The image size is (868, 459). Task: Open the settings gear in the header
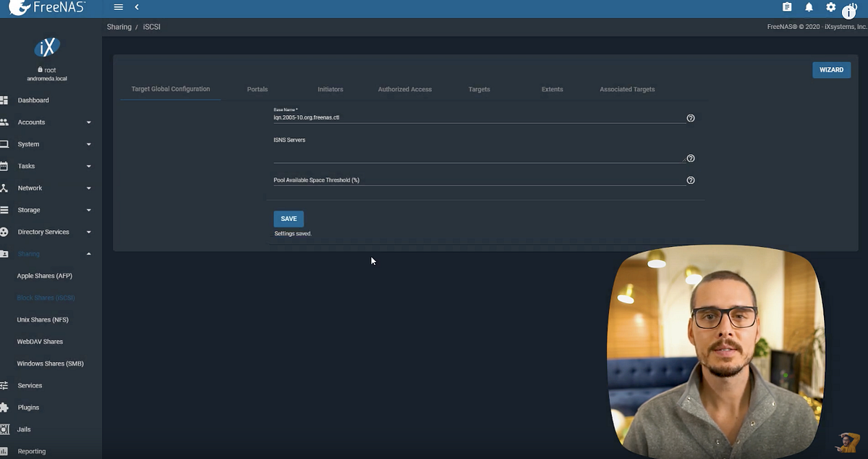pyautogui.click(x=830, y=7)
